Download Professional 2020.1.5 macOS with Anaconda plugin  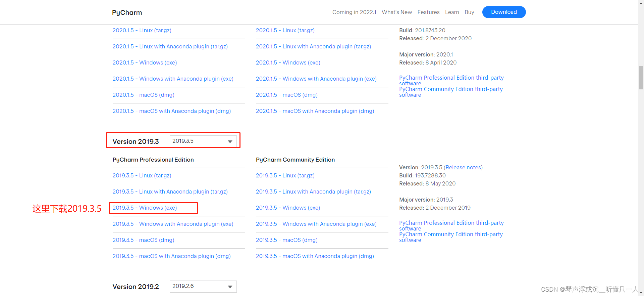click(x=171, y=111)
